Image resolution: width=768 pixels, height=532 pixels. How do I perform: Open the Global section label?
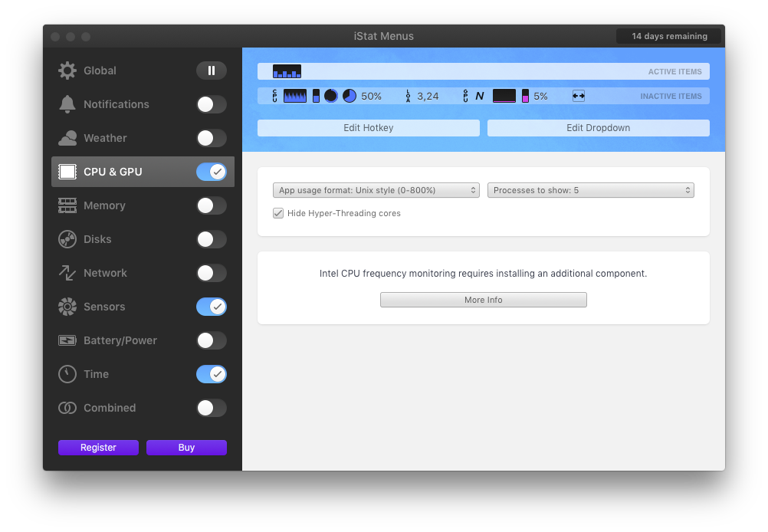pos(100,71)
